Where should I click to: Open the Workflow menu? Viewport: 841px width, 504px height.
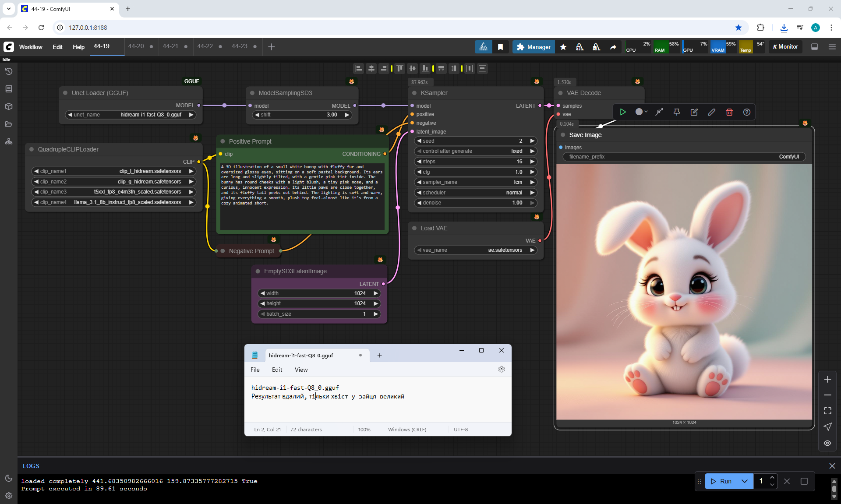(x=31, y=47)
